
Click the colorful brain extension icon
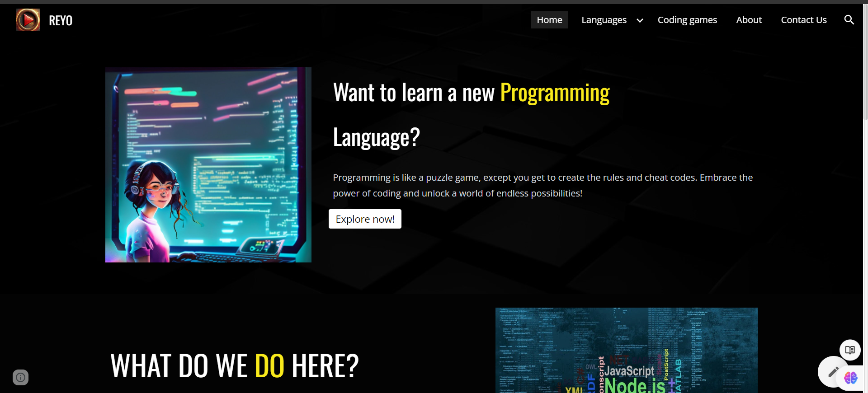click(x=851, y=378)
